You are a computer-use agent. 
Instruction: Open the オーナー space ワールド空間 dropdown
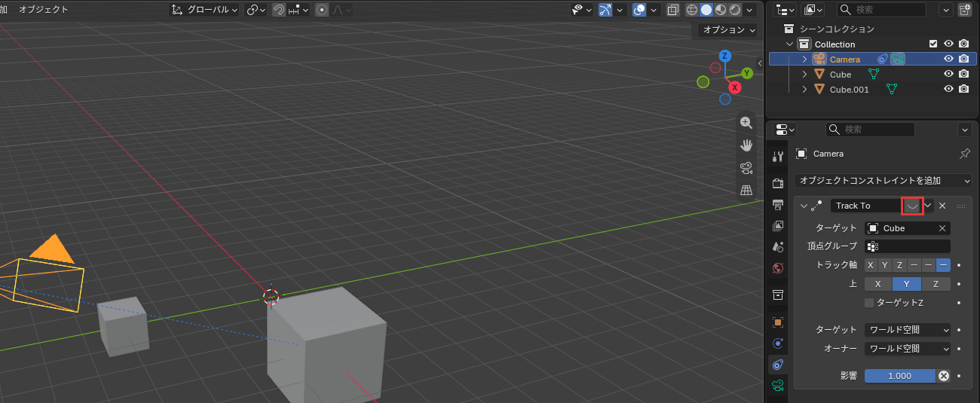pyautogui.click(x=908, y=349)
